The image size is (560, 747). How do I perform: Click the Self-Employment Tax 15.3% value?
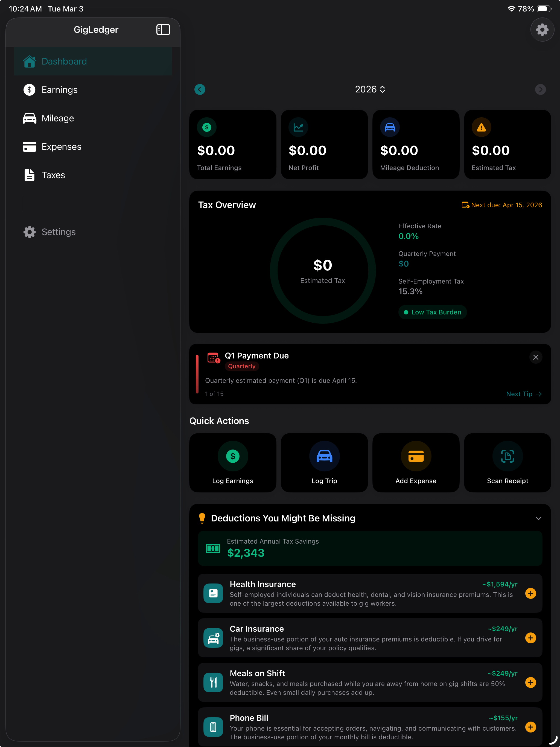pos(410,292)
